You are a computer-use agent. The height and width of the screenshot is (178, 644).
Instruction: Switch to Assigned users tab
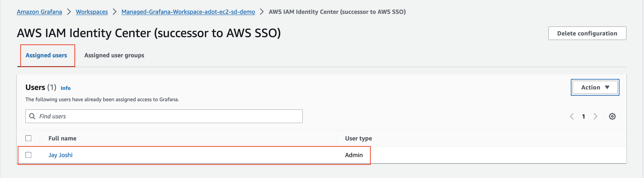pos(46,55)
